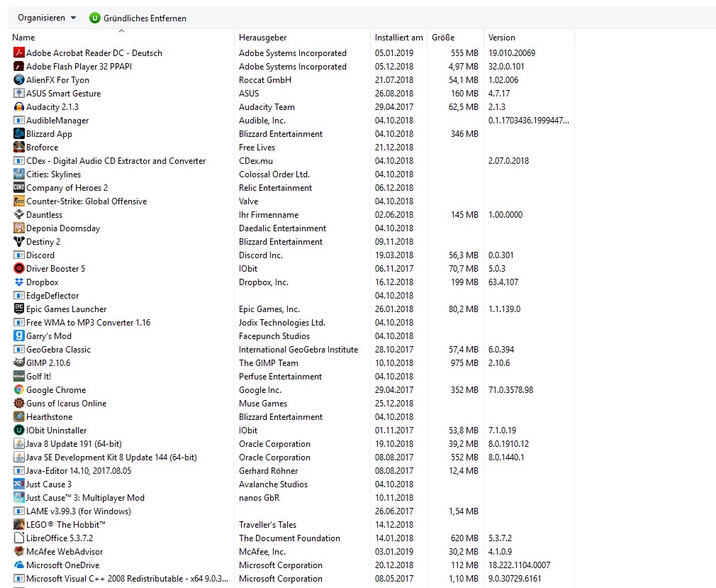The height and width of the screenshot is (588, 716).
Task: Click publisher Ihr Firmenname
Action: coord(269,215)
